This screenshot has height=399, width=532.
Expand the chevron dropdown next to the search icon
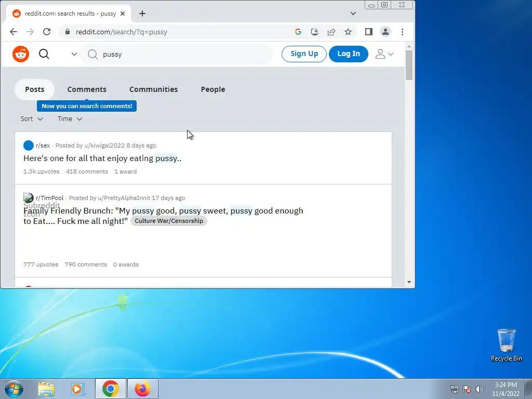click(x=74, y=54)
